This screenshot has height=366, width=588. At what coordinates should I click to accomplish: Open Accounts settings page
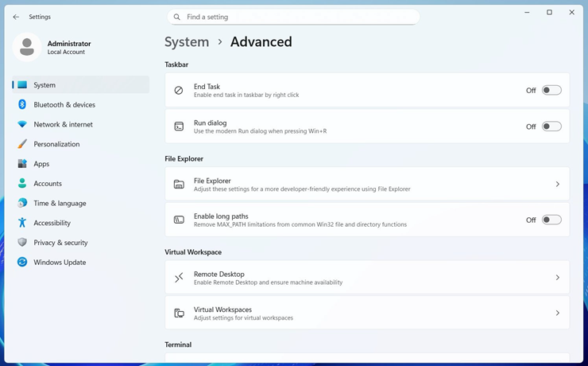[x=48, y=184]
